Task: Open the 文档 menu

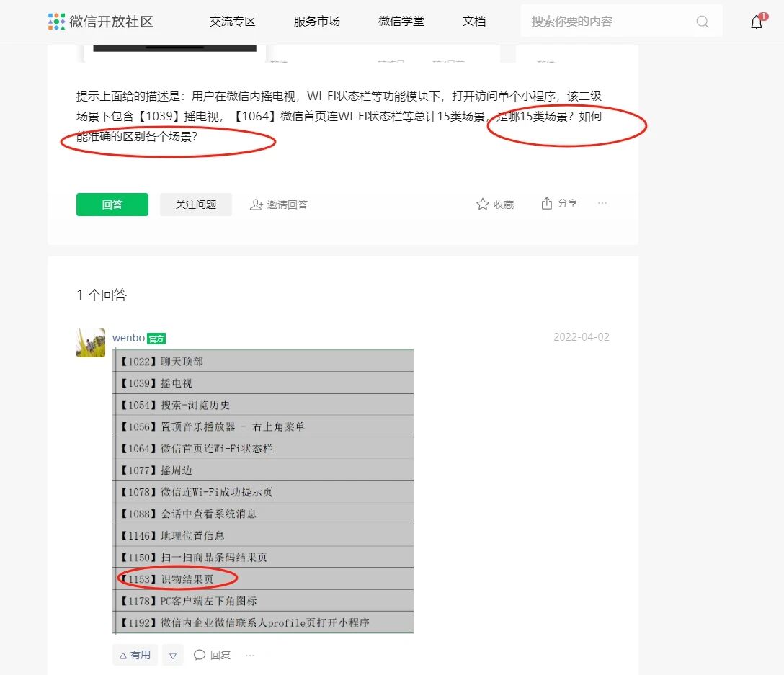Action: 474,22
